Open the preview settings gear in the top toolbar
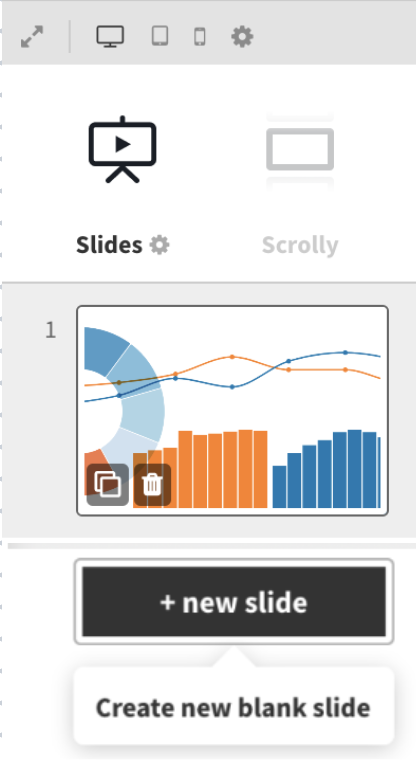Image resolution: width=416 pixels, height=764 pixels. (x=242, y=37)
